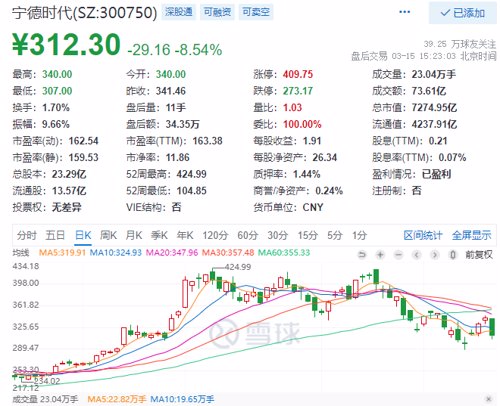Select the 年K chart tab

click(x=185, y=235)
